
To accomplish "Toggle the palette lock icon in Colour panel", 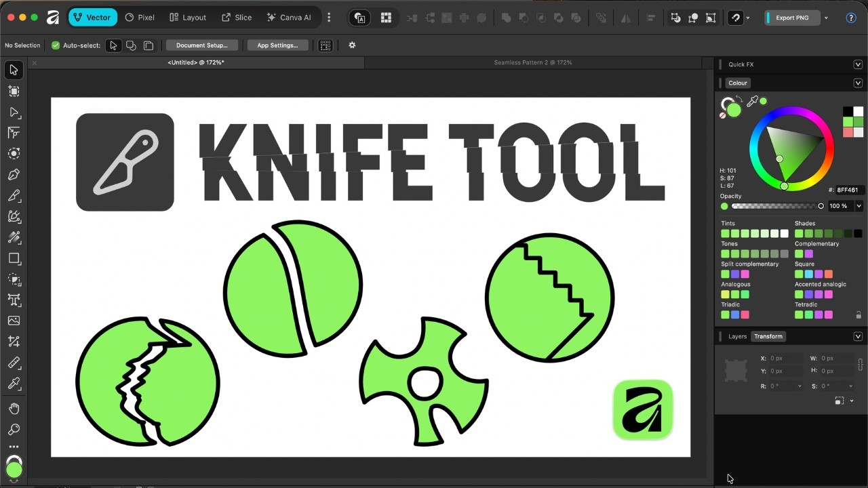I will [x=859, y=314].
